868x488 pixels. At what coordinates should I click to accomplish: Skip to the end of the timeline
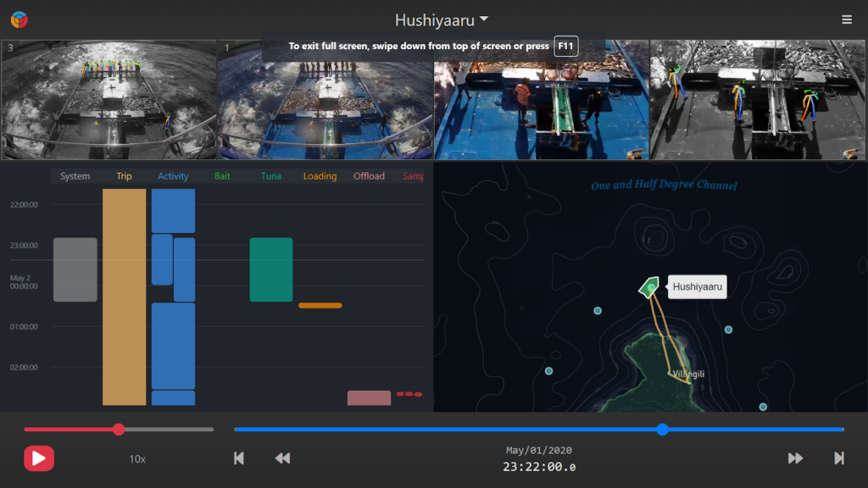[839, 458]
